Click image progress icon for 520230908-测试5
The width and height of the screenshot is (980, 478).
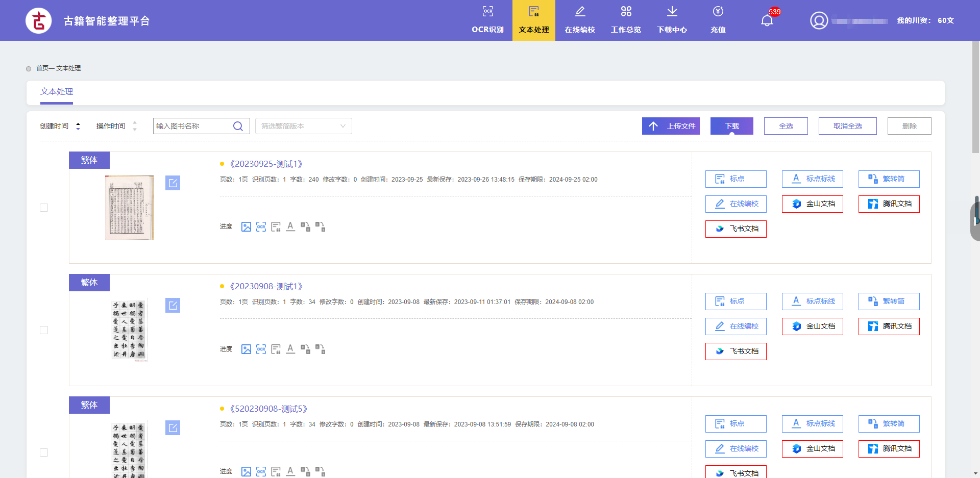246,471
